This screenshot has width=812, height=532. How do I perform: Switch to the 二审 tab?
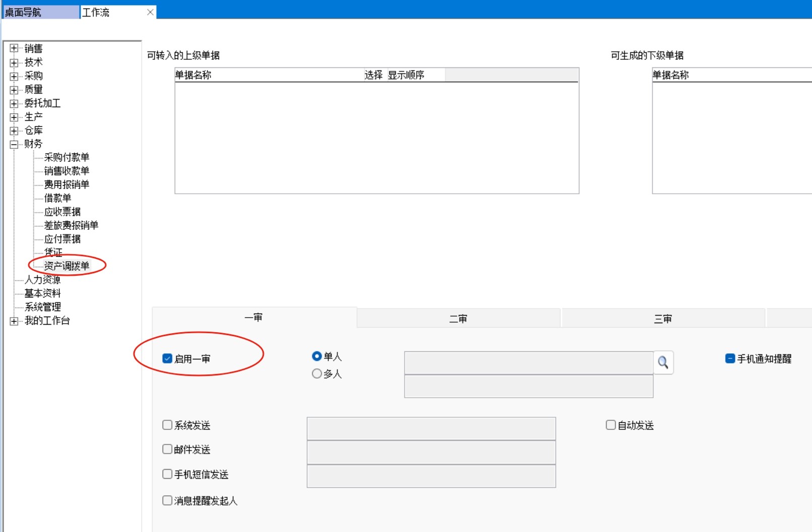point(458,319)
